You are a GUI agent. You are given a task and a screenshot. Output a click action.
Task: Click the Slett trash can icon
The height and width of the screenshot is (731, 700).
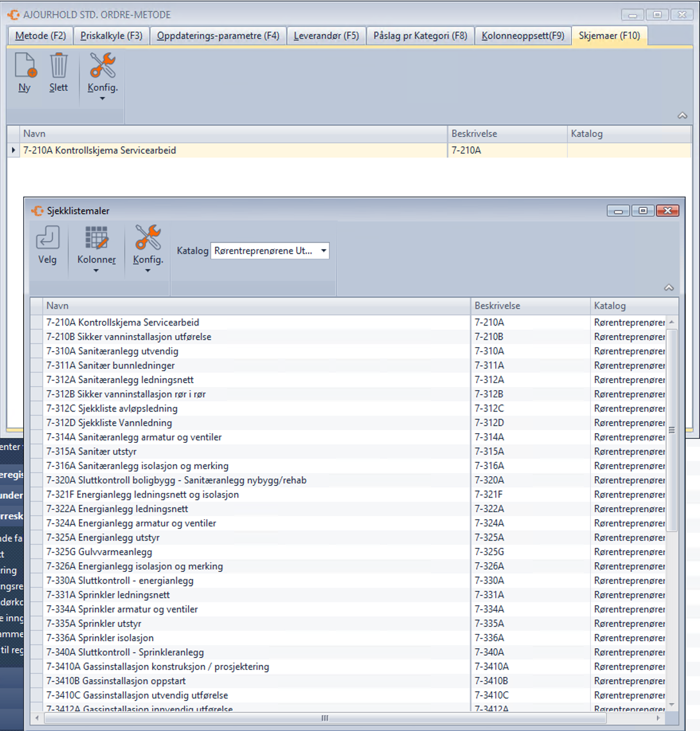coord(58,67)
